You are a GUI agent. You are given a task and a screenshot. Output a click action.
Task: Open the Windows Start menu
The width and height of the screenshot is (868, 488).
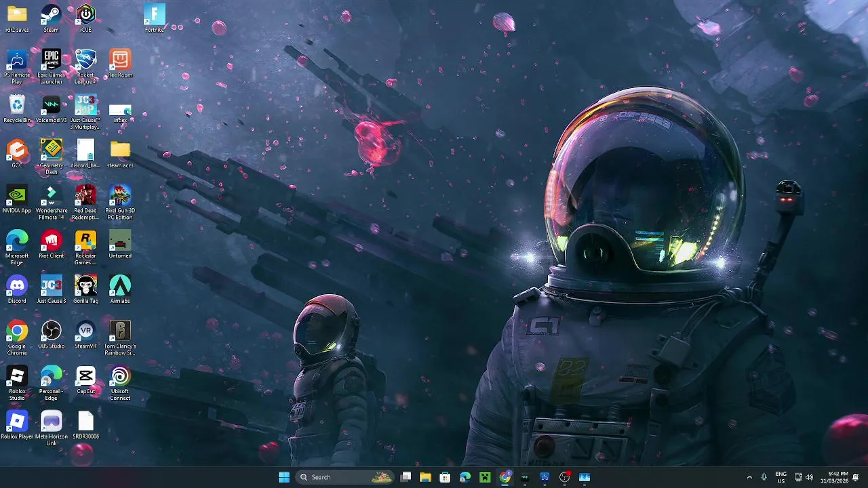[284, 477]
